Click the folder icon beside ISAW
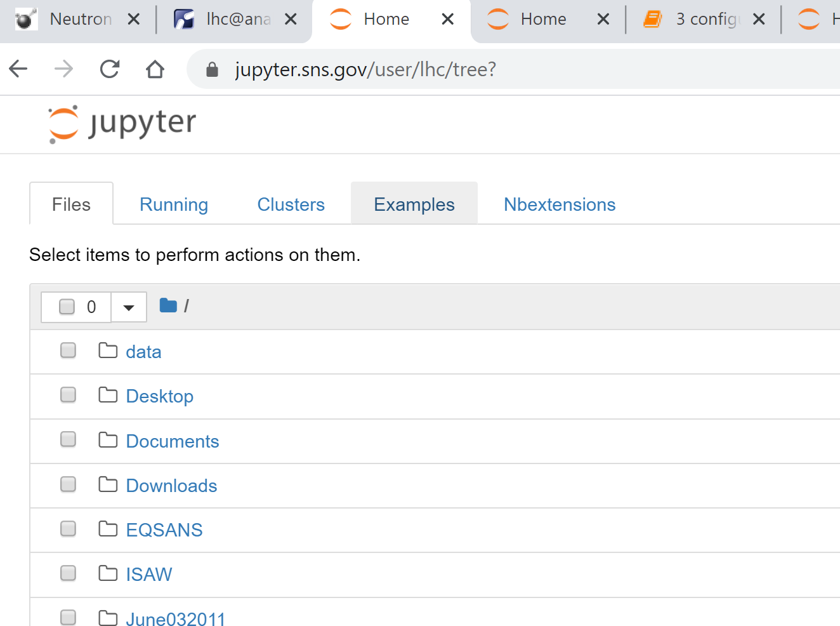This screenshot has height=626, width=840. [x=108, y=573]
